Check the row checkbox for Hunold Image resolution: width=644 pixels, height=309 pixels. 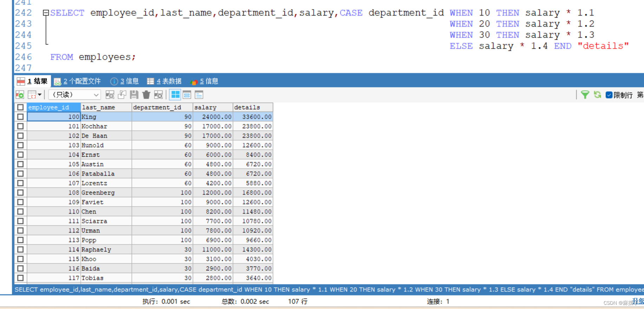pyautogui.click(x=20, y=145)
